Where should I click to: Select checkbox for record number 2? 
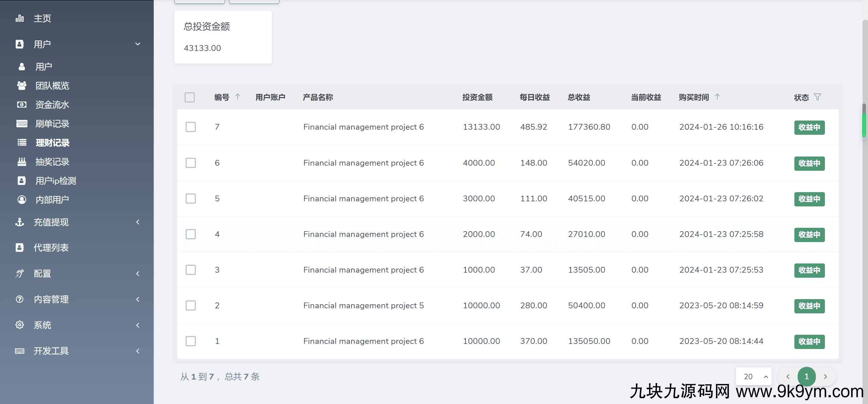(x=191, y=306)
